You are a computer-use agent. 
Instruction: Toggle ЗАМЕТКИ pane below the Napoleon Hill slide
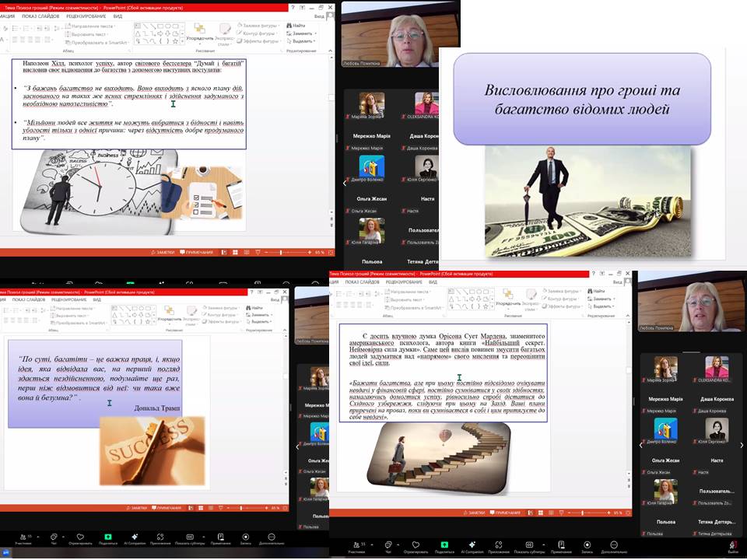pyautogui.click(x=163, y=252)
